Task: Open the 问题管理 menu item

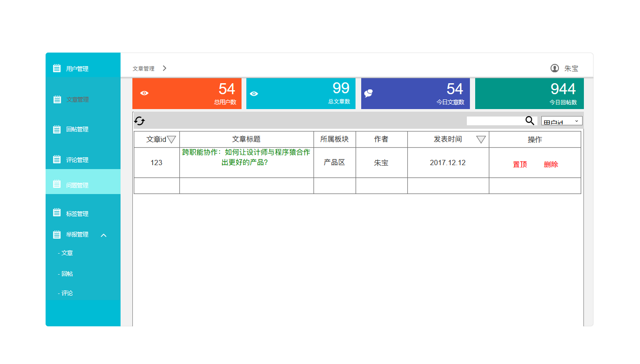Action: (83, 182)
